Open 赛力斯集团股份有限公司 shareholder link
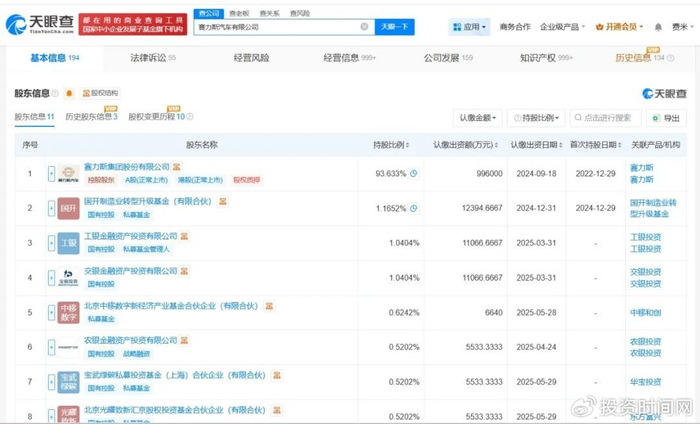The height and width of the screenshot is (424, 700). pos(126,166)
